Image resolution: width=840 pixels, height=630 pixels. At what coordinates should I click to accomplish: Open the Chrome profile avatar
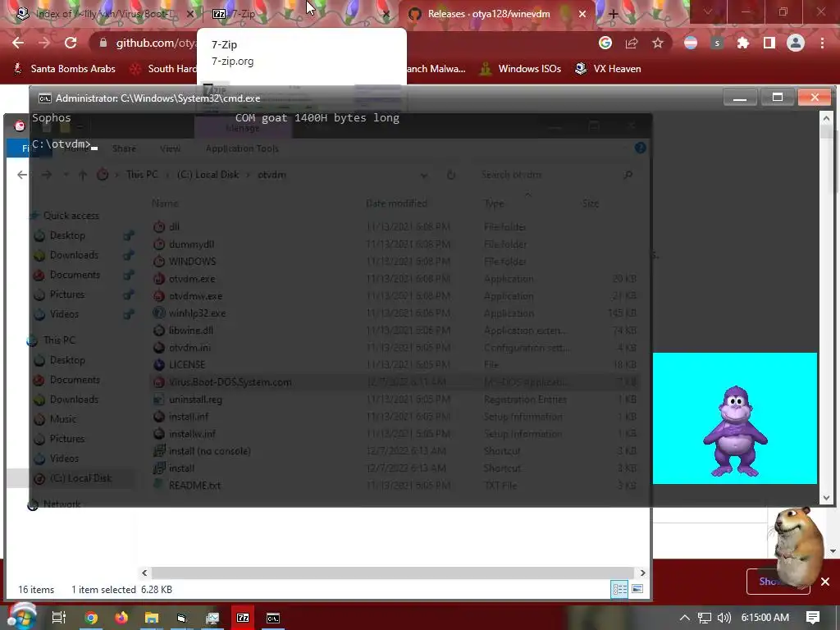(796, 43)
